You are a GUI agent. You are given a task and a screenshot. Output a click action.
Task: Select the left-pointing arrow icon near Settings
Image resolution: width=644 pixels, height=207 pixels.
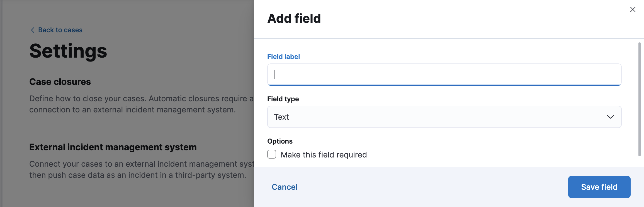coord(32,30)
